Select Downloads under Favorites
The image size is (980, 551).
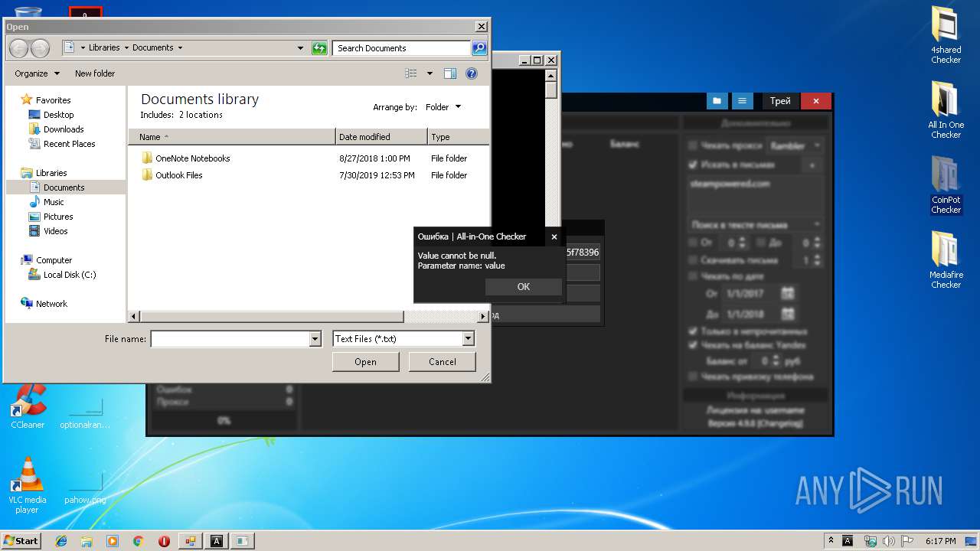(64, 129)
